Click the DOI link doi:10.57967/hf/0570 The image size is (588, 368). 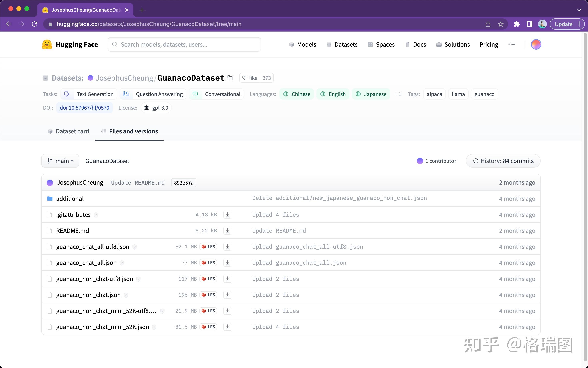(85, 107)
